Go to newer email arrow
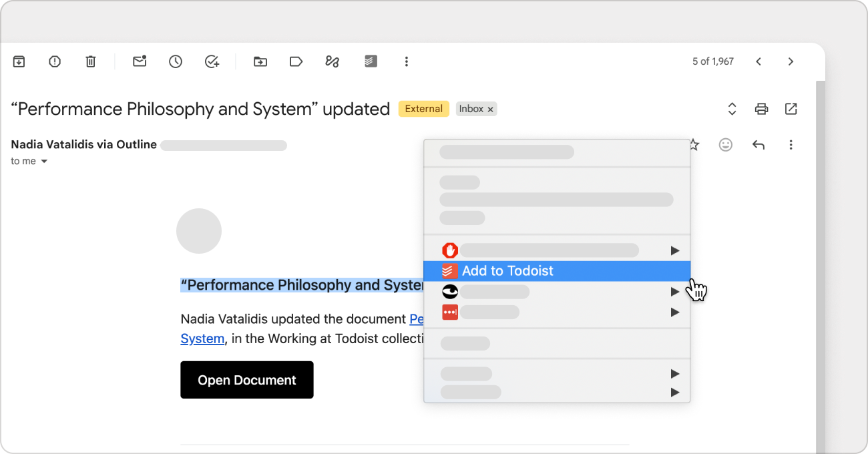 [758, 61]
